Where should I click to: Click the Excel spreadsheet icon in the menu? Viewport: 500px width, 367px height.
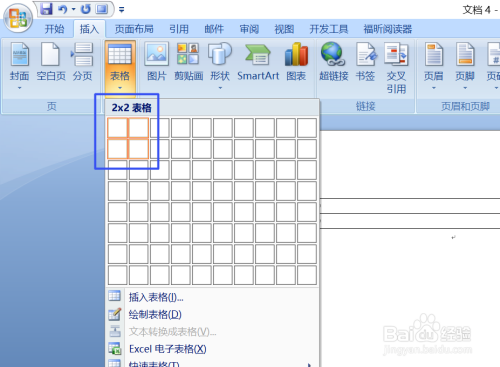click(115, 349)
